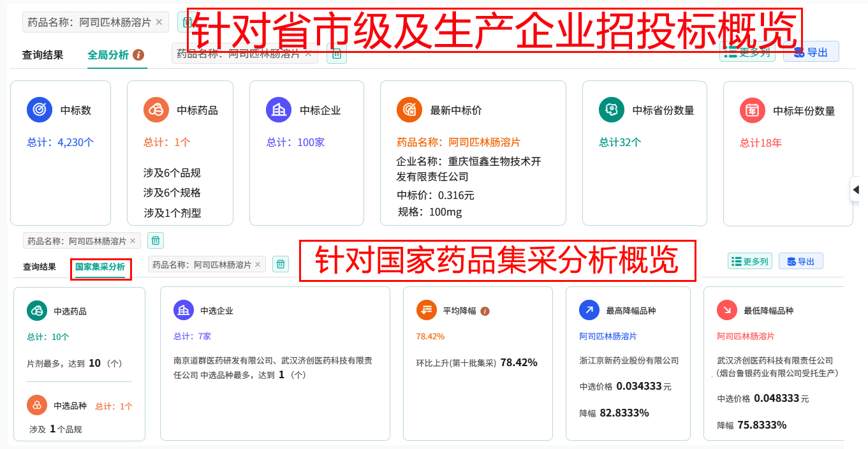Clear filters with trash icon beside 国家集采分析 tab
This screenshot has height=449, width=868.
point(281,264)
